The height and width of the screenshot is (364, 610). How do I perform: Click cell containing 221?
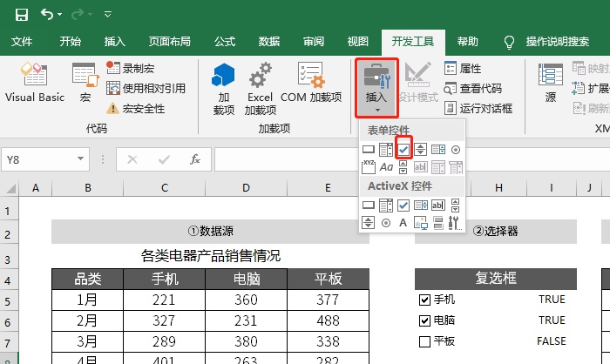pyautogui.click(x=164, y=300)
